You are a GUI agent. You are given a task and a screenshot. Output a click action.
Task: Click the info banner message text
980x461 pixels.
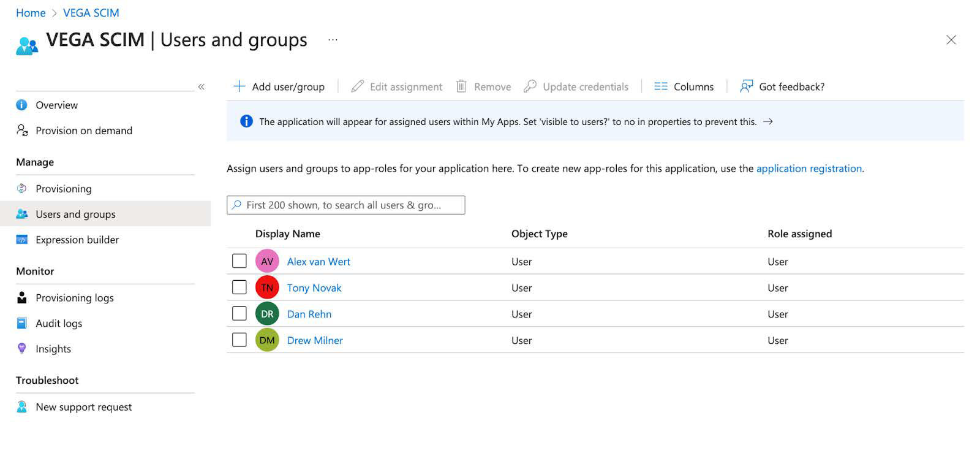click(508, 122)
